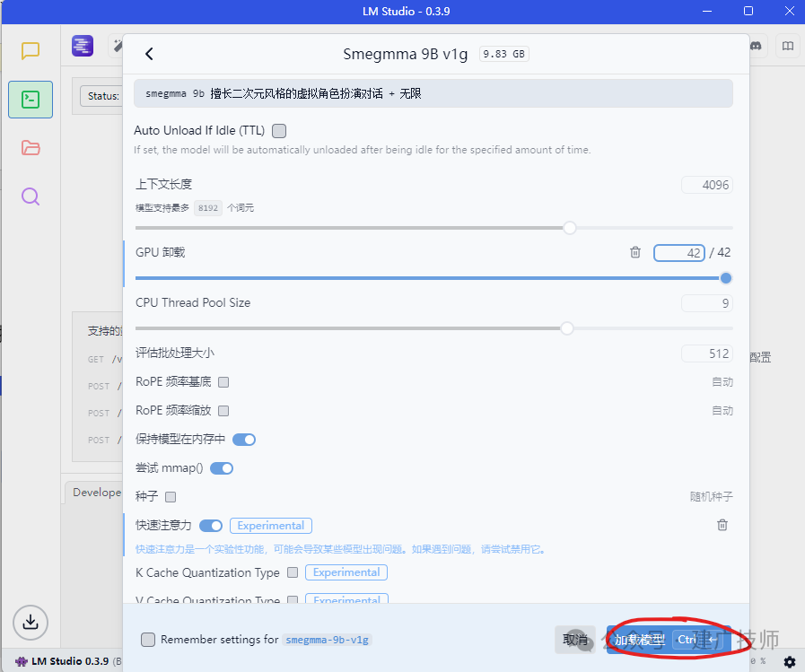Go back with the left chevron arrow
This screenshot has width=805, height=672.
click(149, 54)
